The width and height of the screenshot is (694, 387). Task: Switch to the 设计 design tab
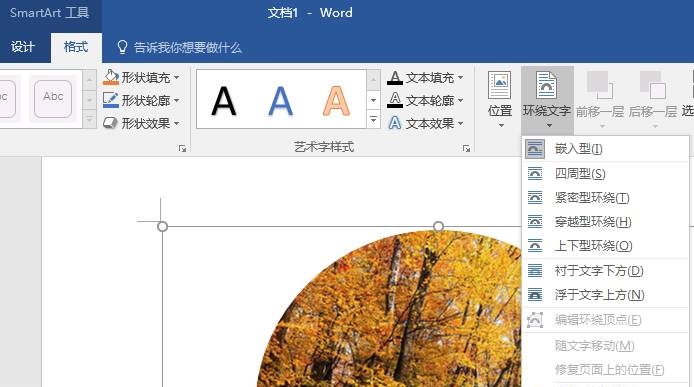pos(23,47)
